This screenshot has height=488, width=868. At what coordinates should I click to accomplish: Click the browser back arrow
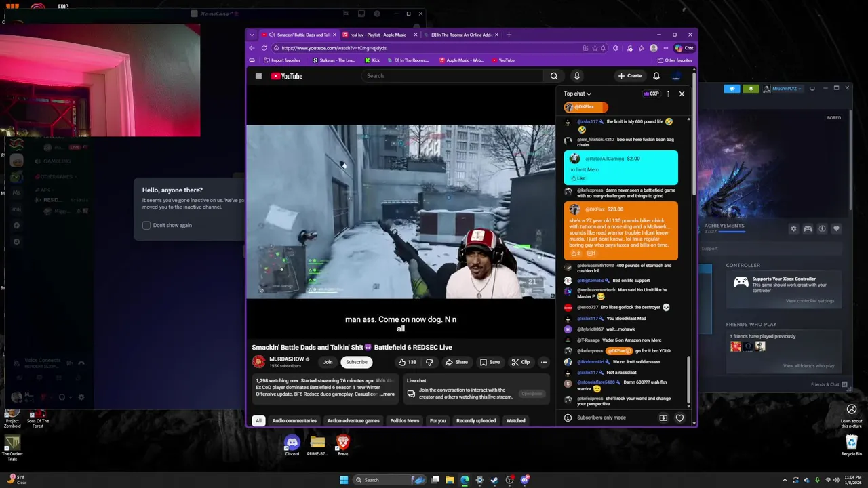tap(252, 48)
